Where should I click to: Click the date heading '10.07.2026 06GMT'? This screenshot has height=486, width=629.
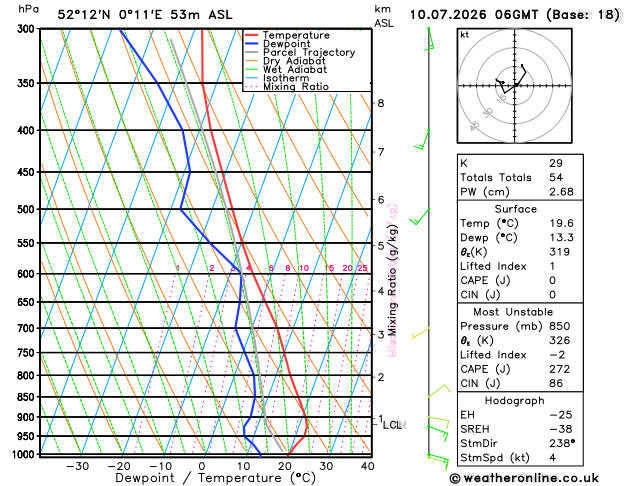click(474, 15)
